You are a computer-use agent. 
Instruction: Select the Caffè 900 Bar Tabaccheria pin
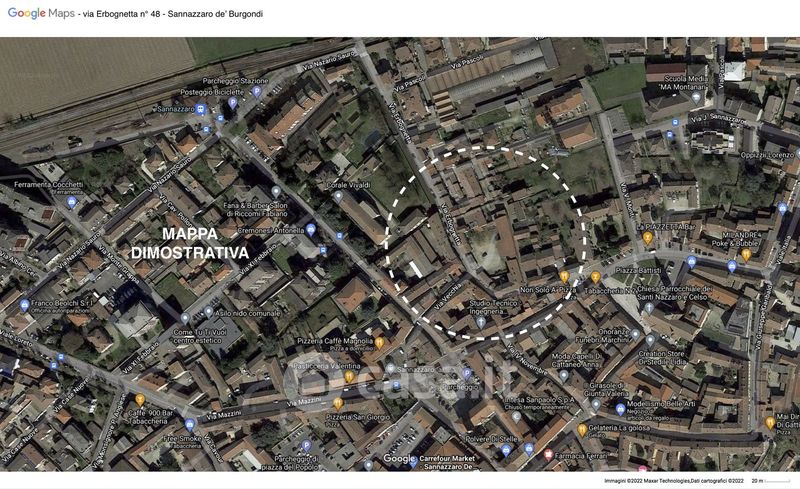(x=140, y=400)
